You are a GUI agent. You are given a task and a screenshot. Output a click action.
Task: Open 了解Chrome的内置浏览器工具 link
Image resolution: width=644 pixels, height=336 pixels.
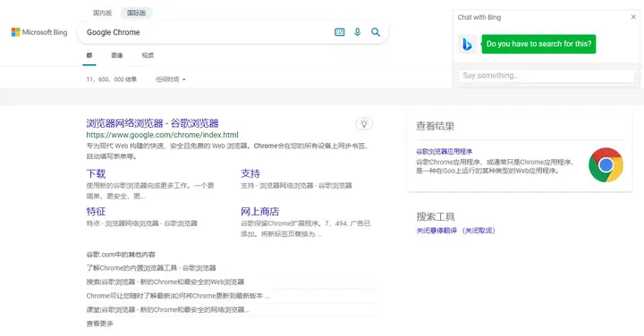(151, 268)
